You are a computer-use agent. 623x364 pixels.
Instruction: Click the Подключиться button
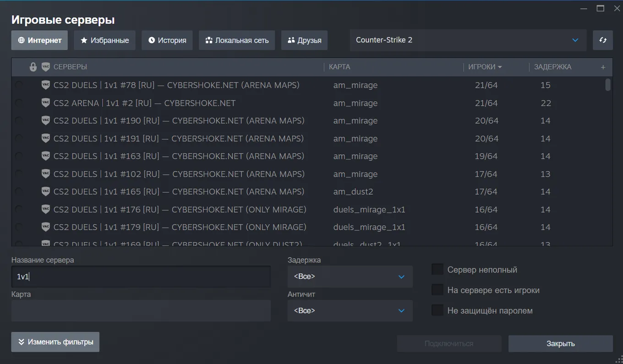click(449, 343)
